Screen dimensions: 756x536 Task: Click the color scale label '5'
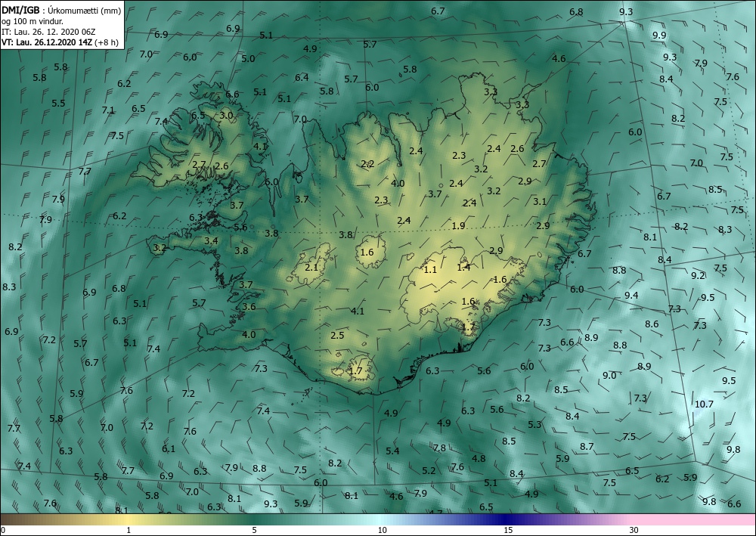254,530
